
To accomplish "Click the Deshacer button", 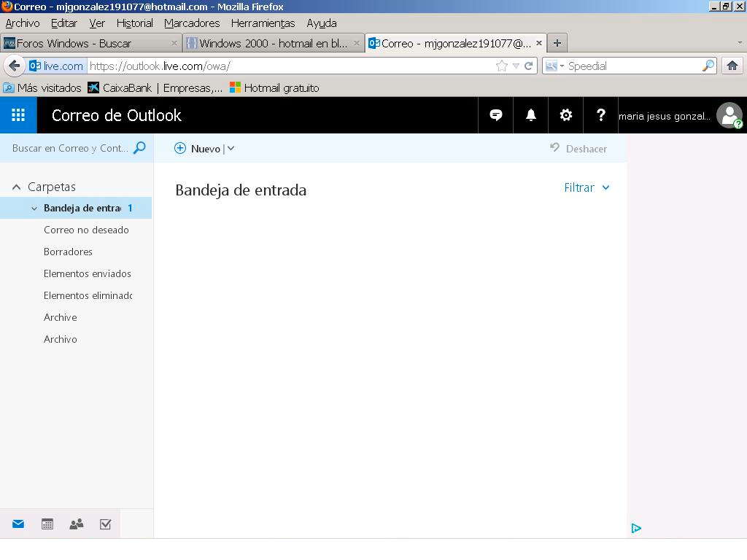I will (x=578, y=149).
